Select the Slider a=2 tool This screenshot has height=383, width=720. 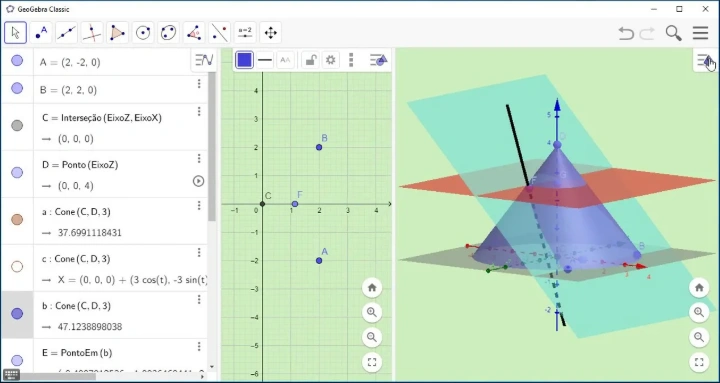[245, 33]
